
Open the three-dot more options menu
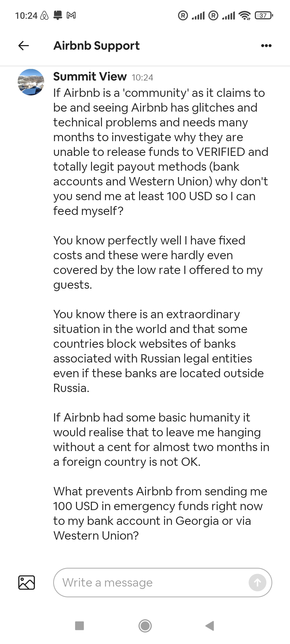coord(266,46)
